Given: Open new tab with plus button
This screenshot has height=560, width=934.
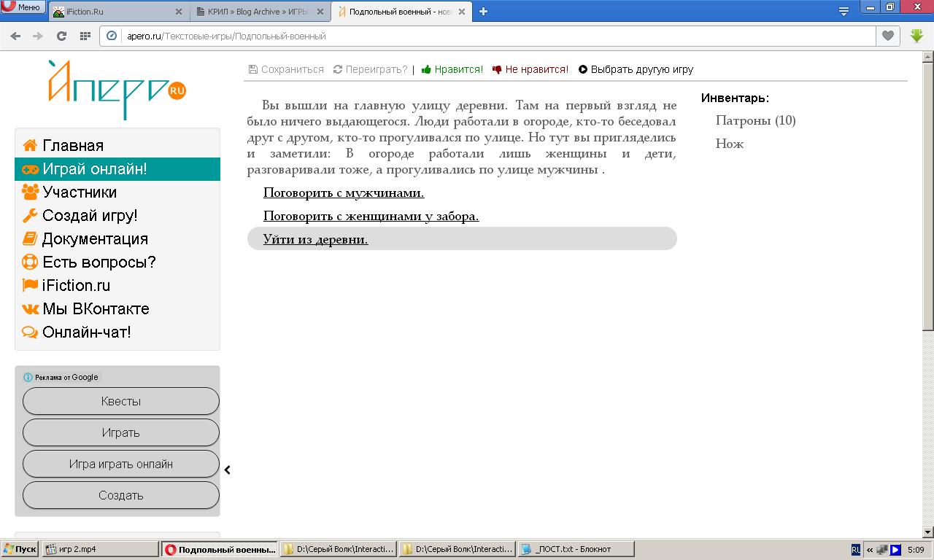Looking at the screenshot, I should pos(483,11).
